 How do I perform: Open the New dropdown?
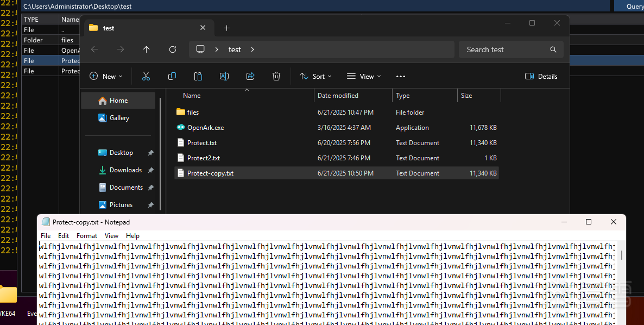coord(106,77)
